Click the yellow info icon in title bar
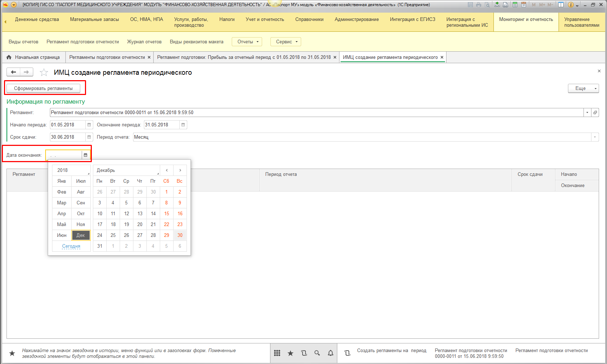The height and width of the screenshot is (364, 607). (x=571, y=5)
